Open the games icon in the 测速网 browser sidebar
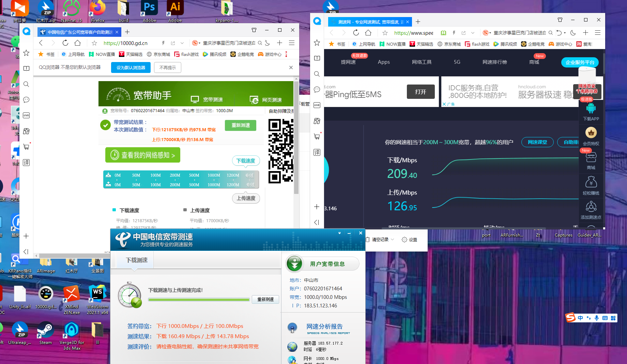The width and height of the screenshot is (627, 364). tap(317, 121)
